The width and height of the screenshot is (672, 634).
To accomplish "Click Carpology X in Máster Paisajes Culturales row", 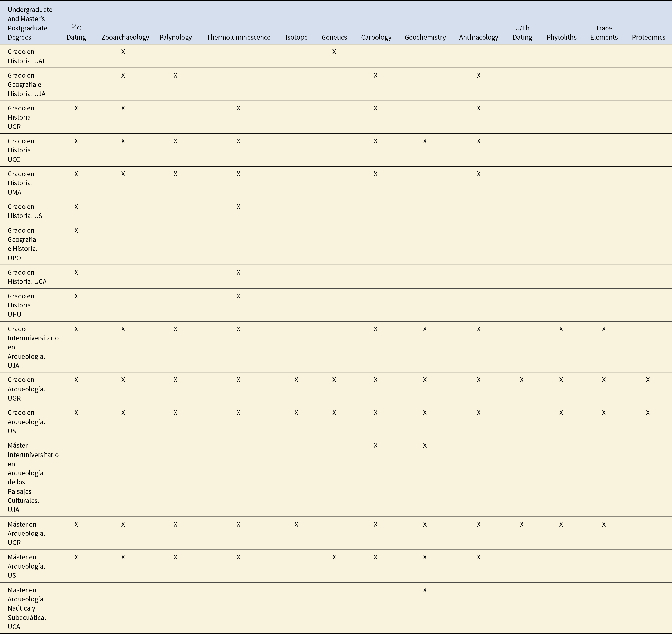I will tap(375, 445).
